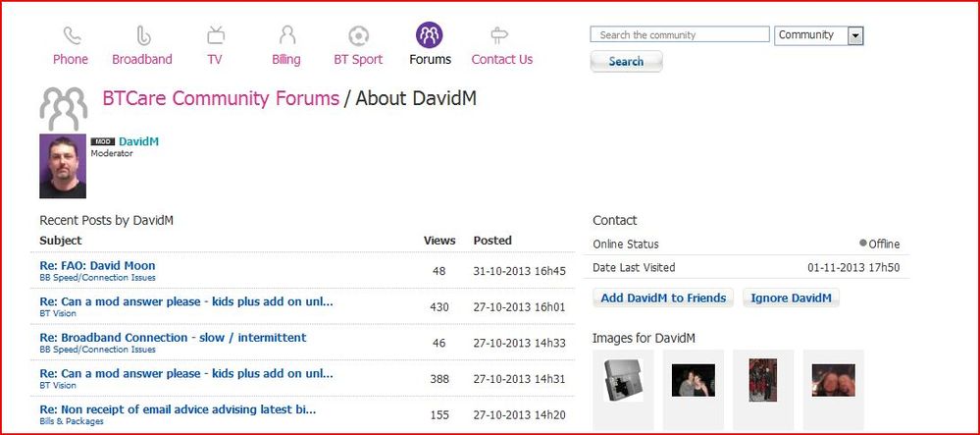Focus the Search the community field
This screenshot has height=435, width=980.
[x=680, y=34]
